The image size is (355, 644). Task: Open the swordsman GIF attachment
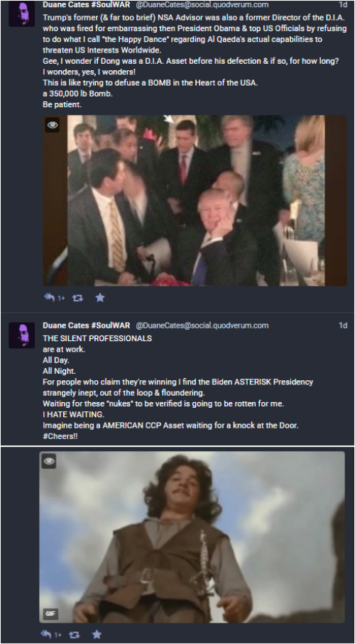(x=192, y=537)
